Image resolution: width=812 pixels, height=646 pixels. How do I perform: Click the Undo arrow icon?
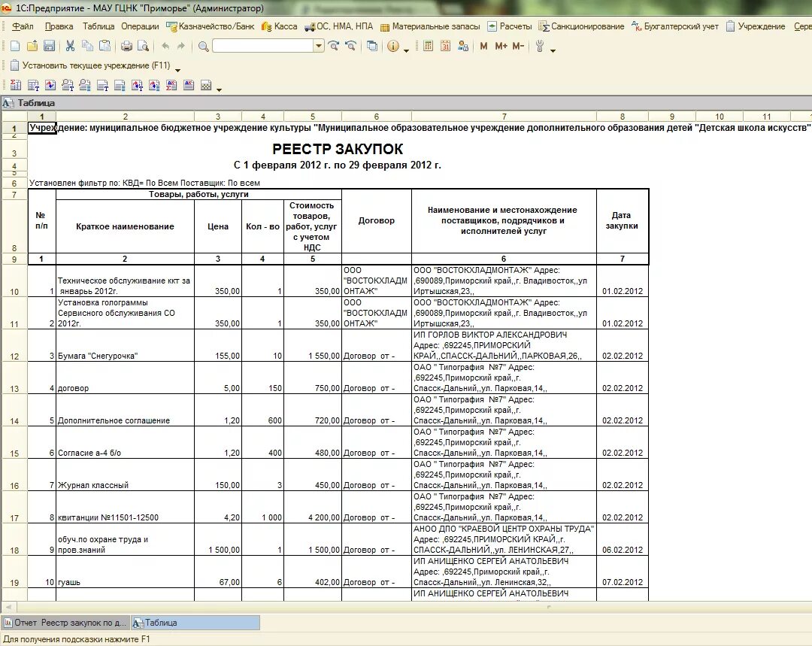coord(165,46)
